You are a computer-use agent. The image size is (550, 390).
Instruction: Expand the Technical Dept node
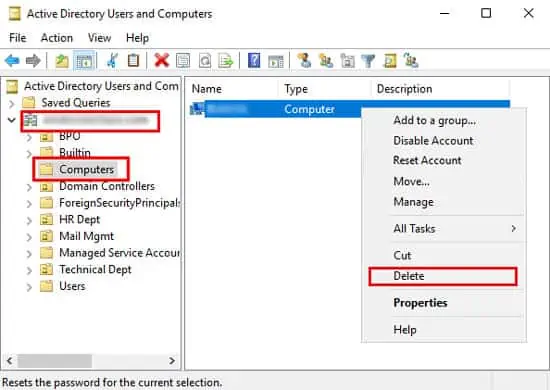(x=29, y=270)
